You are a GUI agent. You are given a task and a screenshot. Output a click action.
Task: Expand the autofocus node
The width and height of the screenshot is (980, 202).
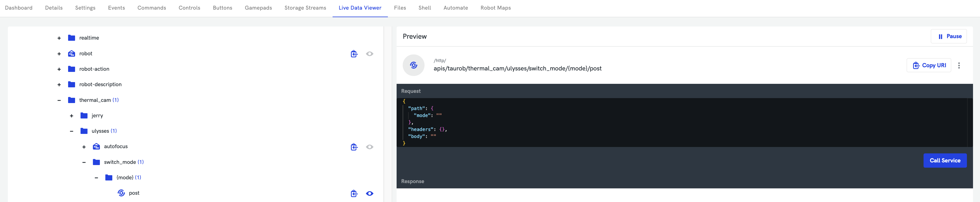84,147
